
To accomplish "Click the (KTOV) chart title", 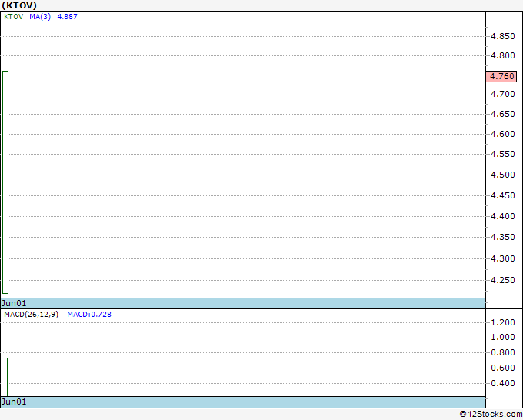I will [19, 5].
